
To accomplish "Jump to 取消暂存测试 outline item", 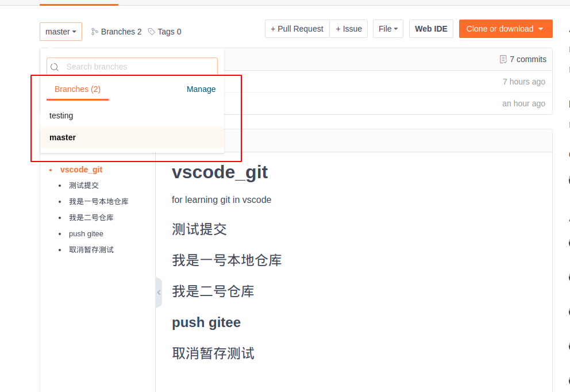I will 91,250.
